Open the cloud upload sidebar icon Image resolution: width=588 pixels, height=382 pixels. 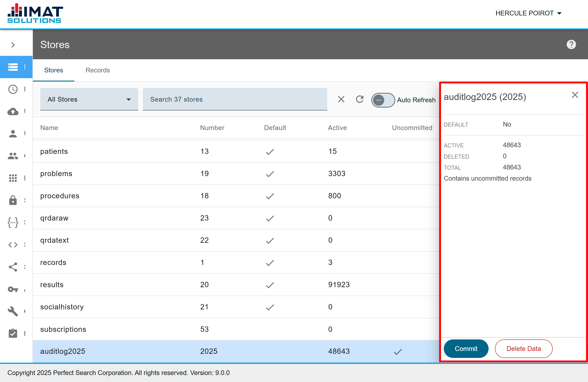pyautogui.click(x=13, y=111)
